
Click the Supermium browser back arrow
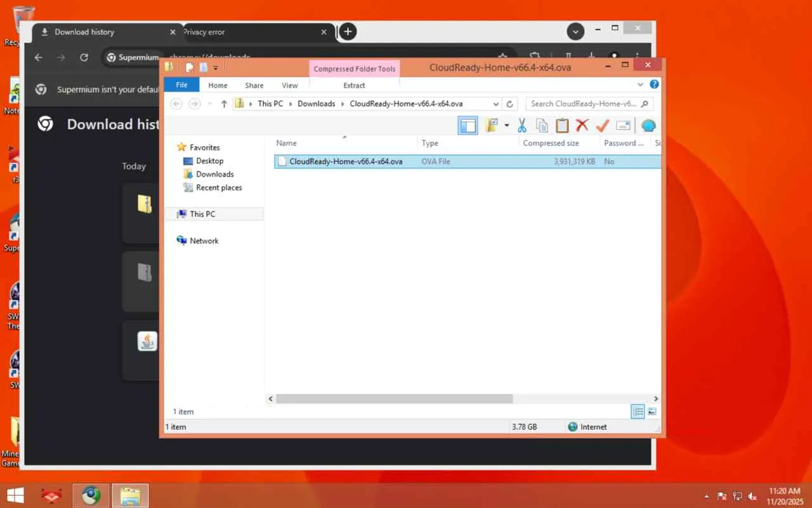coord(39,57)
